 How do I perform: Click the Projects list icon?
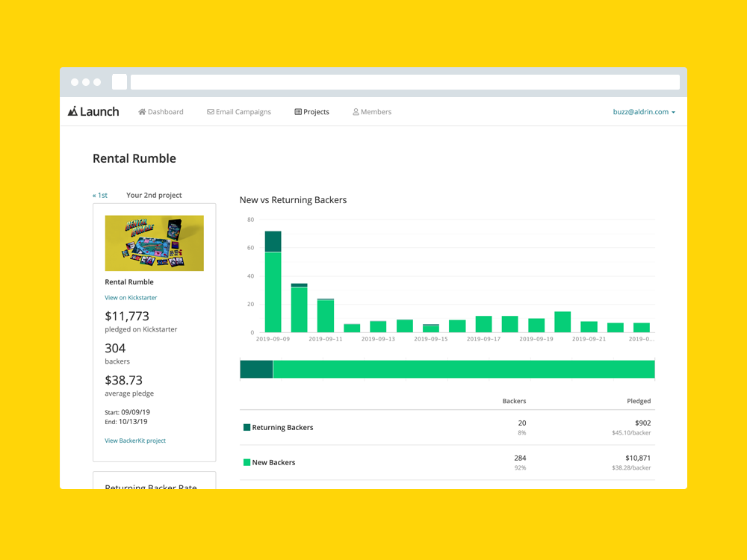click(x=298, y=112)
